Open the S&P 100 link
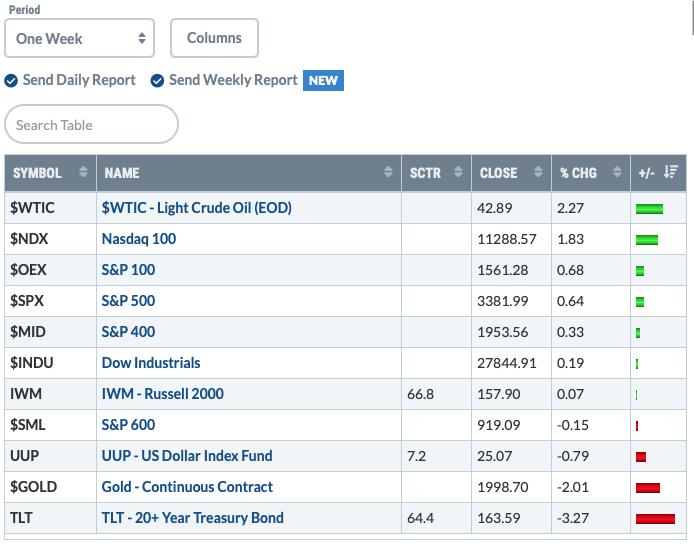The width and height of the screenshot is (694, 544). 128,270
